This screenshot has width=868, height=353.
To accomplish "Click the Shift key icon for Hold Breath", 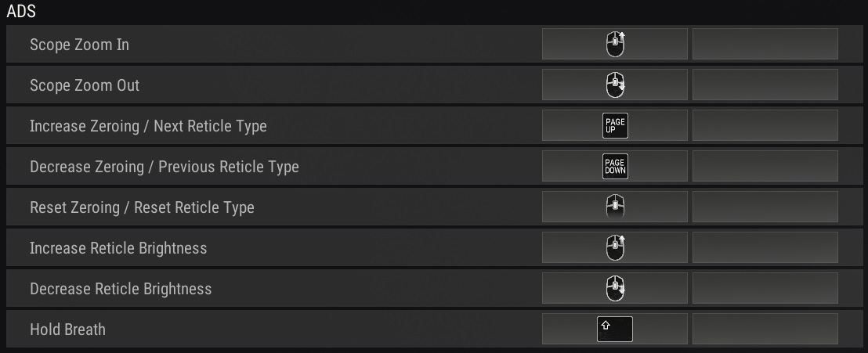I will (614, 330).
